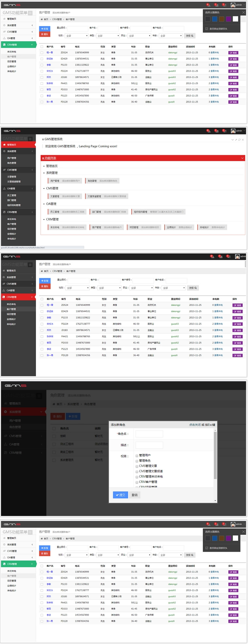
Task: Focus 描述 input in add-role dialog
Action: click(149, 445)
